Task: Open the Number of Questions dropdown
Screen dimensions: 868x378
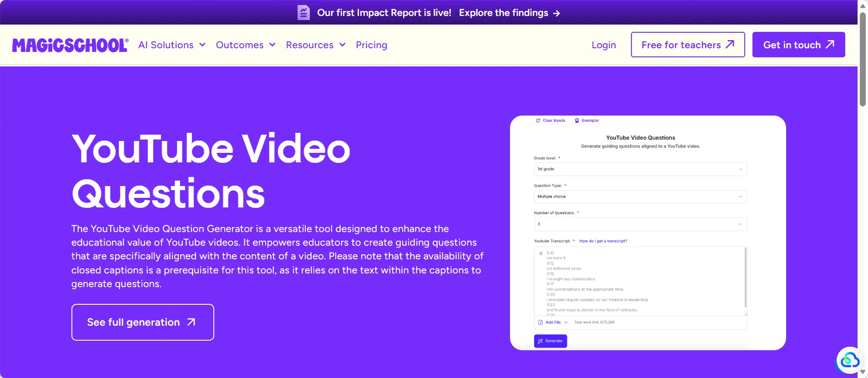Action: pos(640,224)
